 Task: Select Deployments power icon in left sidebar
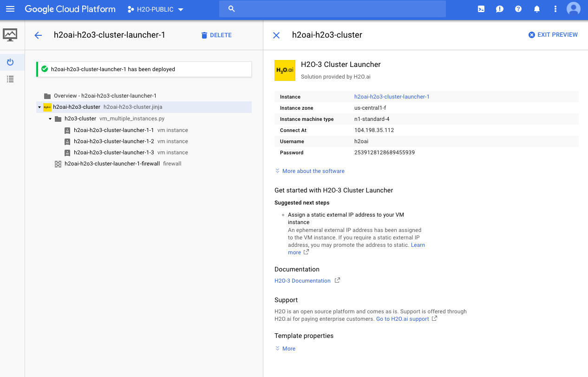[10, 62]
